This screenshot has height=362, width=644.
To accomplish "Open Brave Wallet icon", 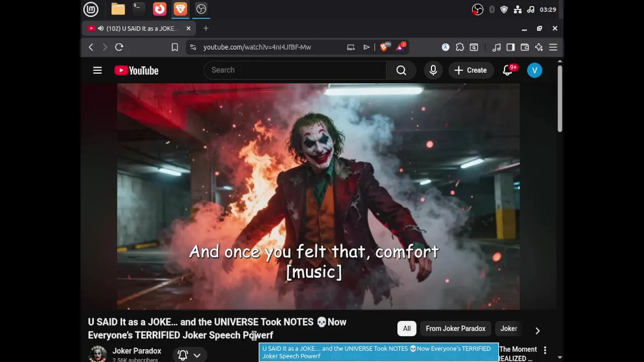I will pos(525,47).
